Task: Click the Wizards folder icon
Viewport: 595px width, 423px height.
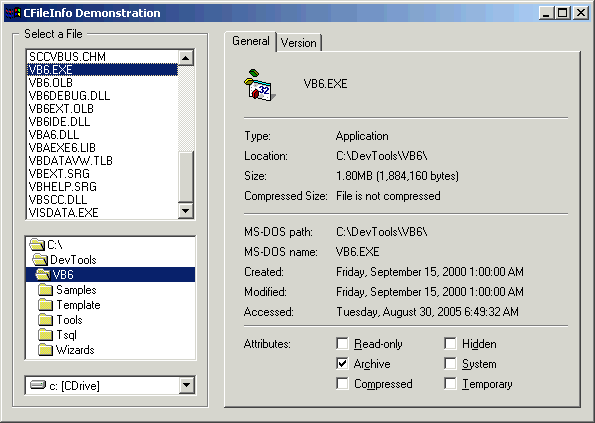Action: (x=46, y=349)
